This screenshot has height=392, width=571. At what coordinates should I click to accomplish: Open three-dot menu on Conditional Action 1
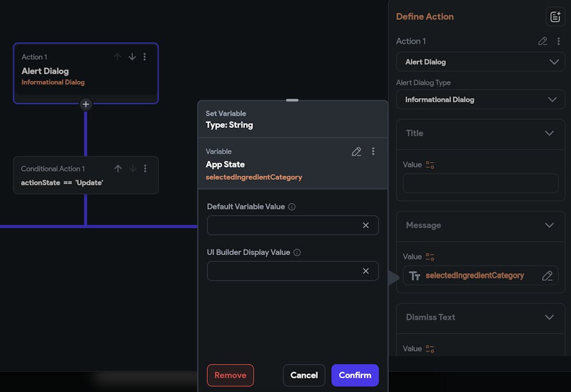click(x=145, y=168)
